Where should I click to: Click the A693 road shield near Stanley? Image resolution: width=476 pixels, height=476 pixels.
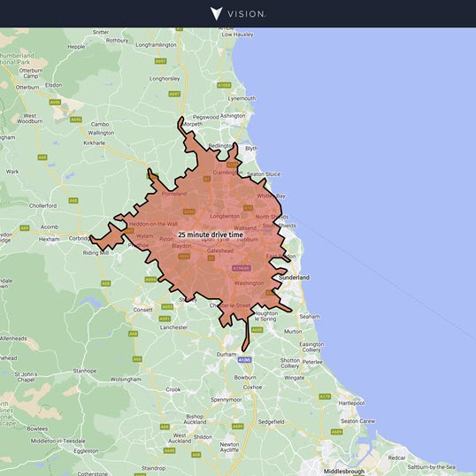167,307
